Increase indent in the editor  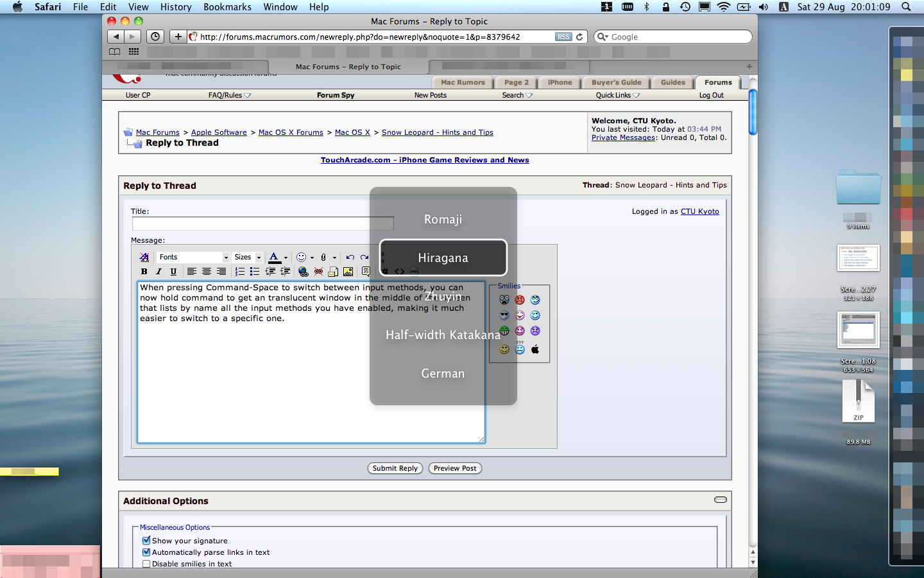click(x=285, y=272)
